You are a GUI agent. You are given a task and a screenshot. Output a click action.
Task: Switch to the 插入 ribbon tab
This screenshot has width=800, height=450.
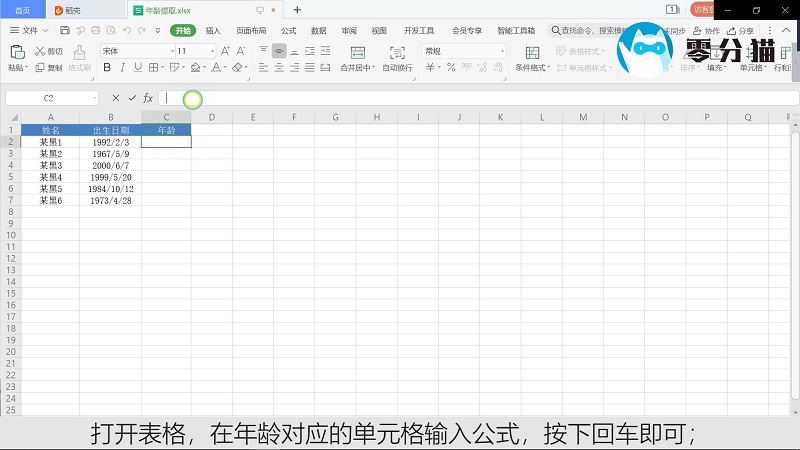(x=213, y=31)
